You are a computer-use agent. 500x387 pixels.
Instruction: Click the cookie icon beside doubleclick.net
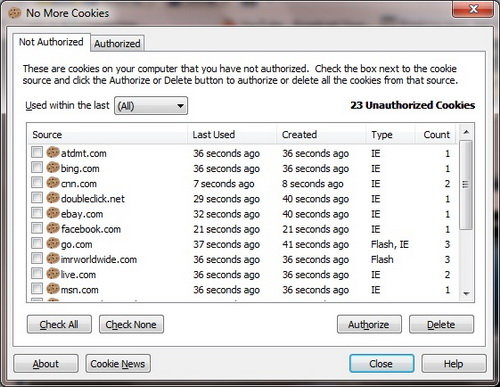click(53, 198)
